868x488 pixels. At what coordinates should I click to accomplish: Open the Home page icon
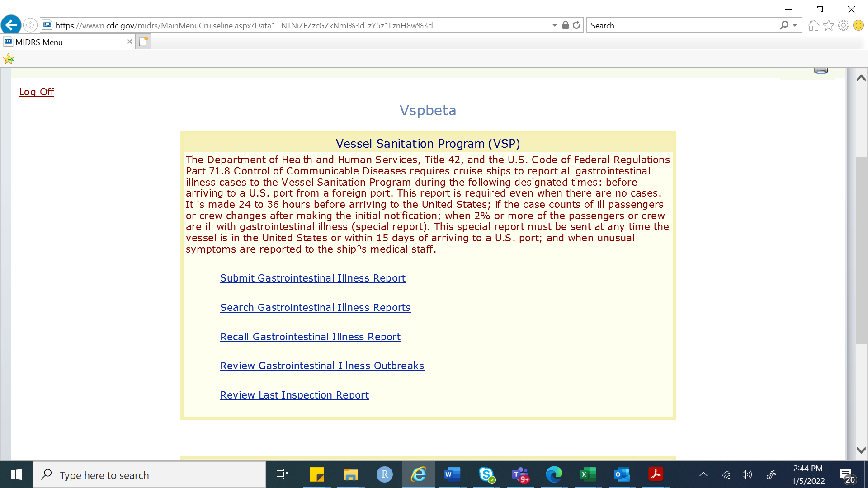point(813,25)
